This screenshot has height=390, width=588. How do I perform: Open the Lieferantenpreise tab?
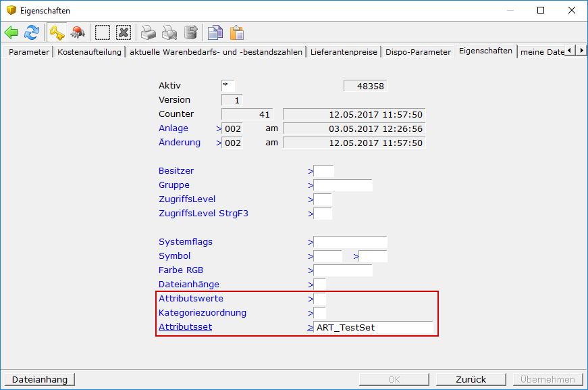point(344,52)
